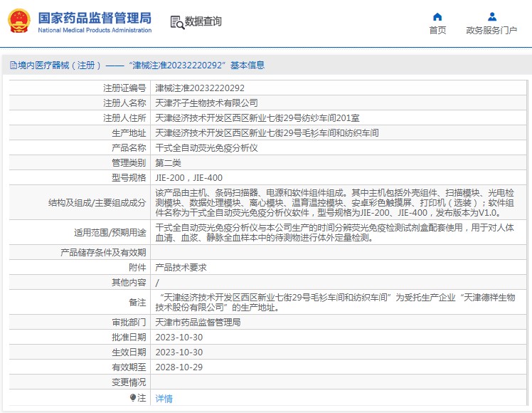
Task: Click the 政务服务门户 person icon
Action: 491,16
